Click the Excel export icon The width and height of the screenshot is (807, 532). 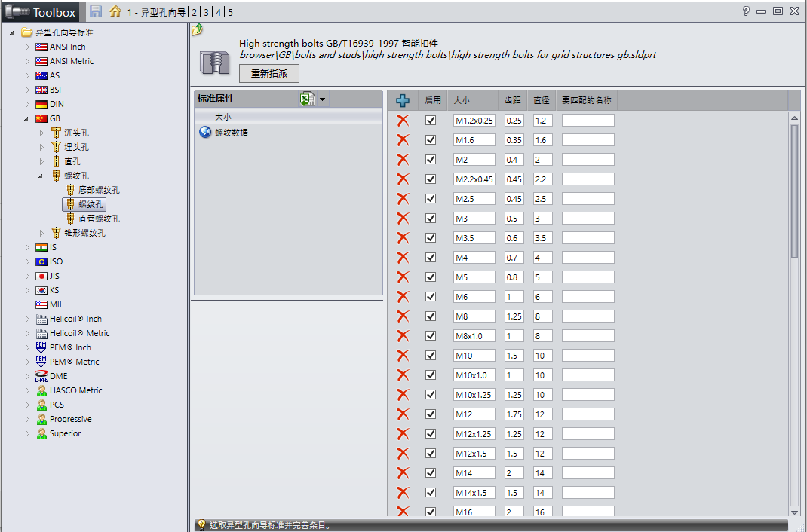click(x=307, y=99)
